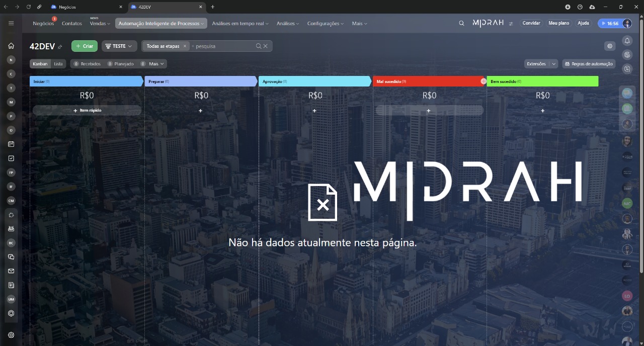The width and height of the screenshot is (644, 346).
Task: Expand the TESTE pipeline dropdown
Action: (119, 46)
